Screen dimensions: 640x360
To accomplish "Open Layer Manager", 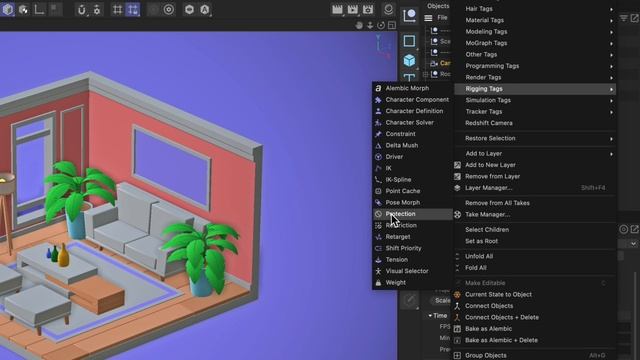I will pyautogui.click(x=535, y=188).
